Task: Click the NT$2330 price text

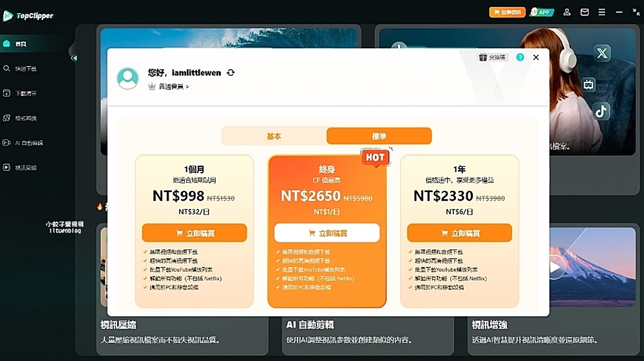Action: 443,196
